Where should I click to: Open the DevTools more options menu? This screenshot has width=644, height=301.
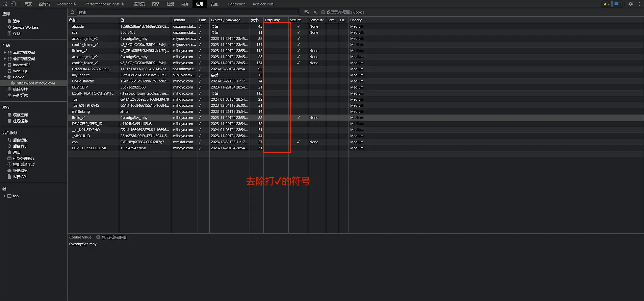click(639, 4)
